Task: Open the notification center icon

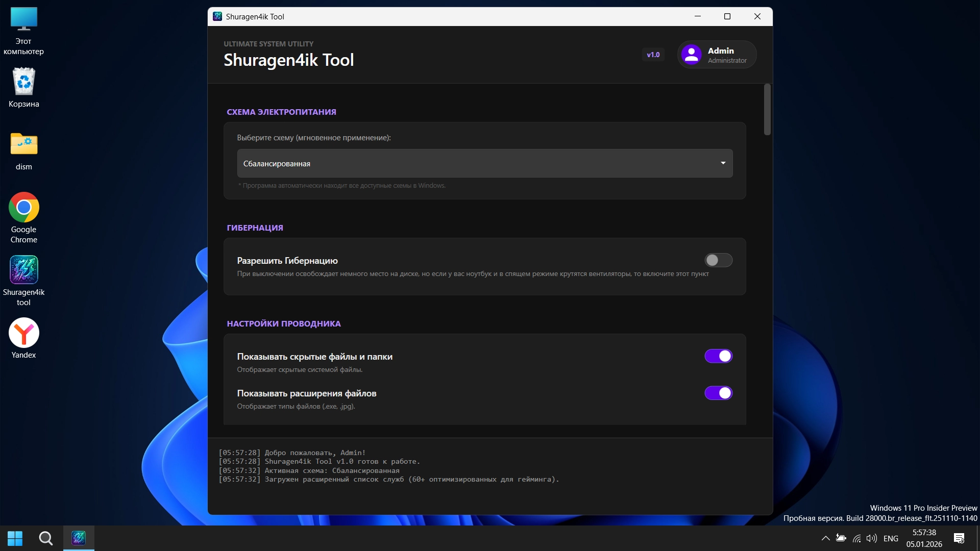Action: click(959, 538)
